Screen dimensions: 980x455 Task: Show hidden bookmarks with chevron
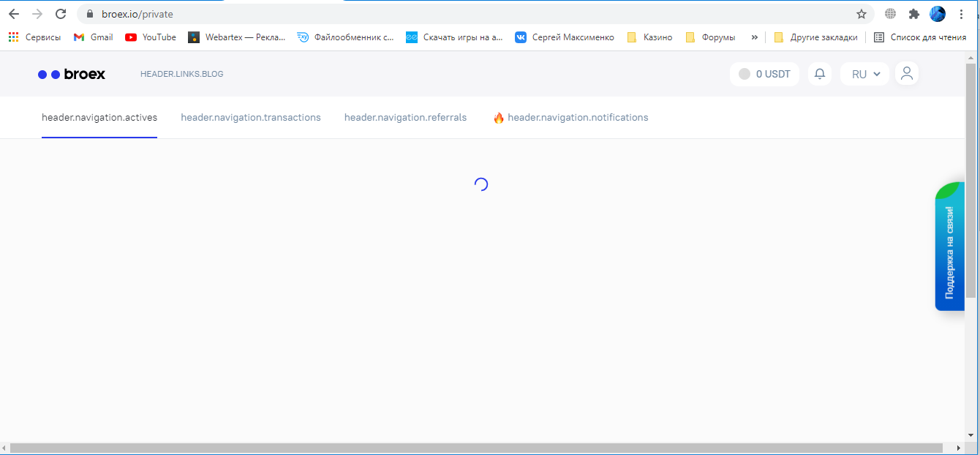point(754,37)
